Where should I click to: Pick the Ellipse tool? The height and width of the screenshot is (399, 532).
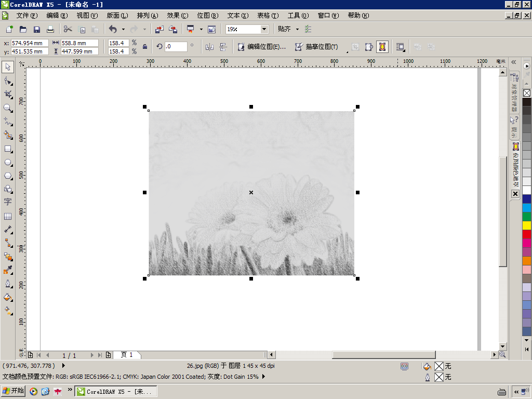pyautogui.click(x=8, y=163)
